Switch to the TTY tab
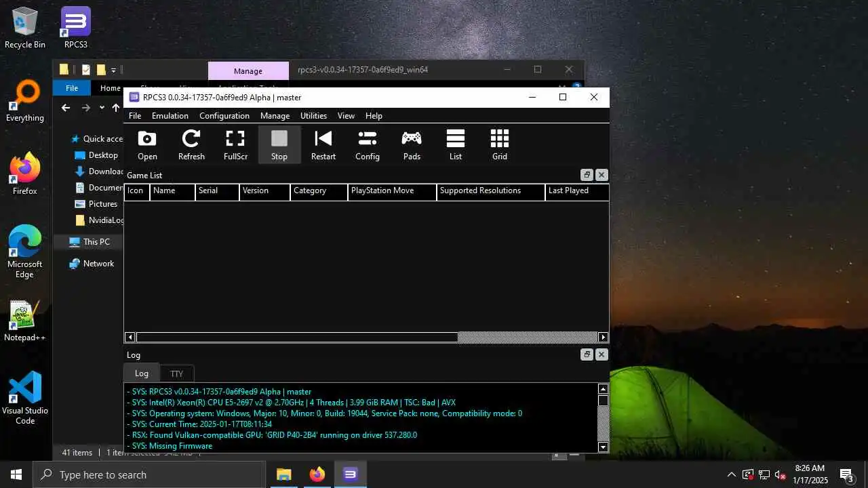 (x=176, y=373)
